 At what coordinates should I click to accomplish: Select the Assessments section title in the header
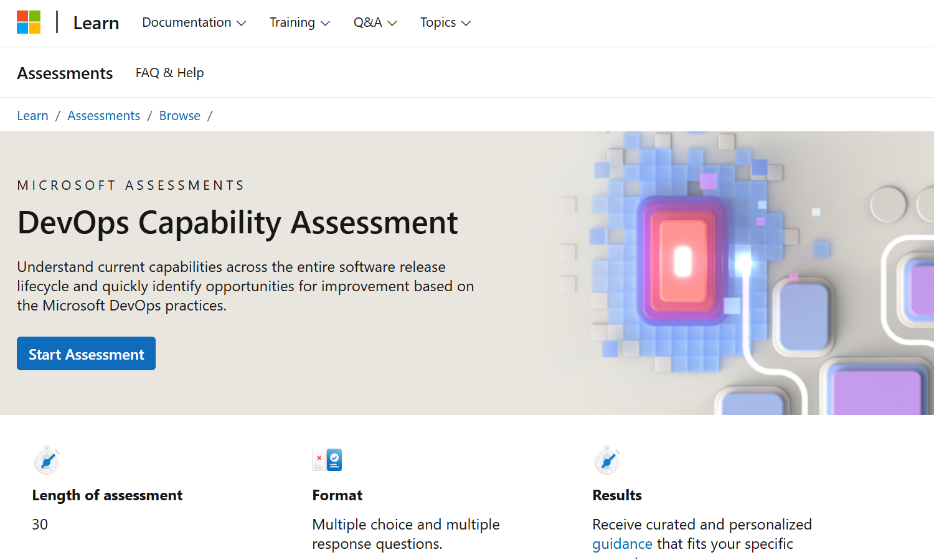click(65, 73)
